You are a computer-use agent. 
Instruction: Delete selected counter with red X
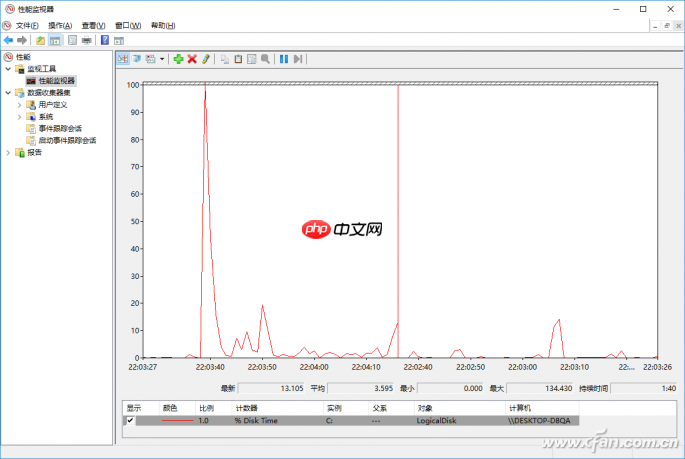192,59
